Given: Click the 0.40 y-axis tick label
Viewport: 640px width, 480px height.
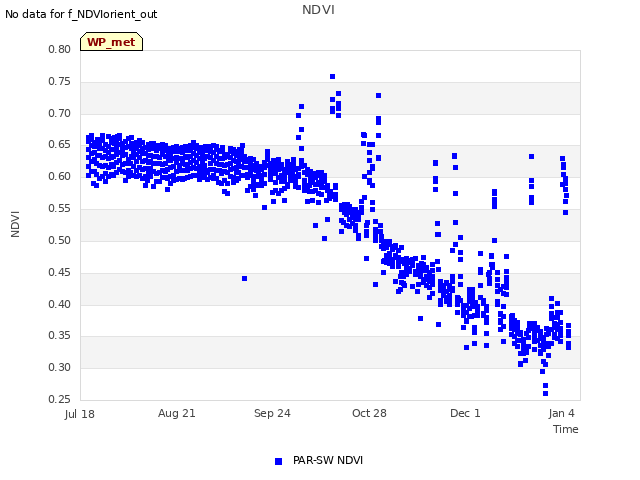Looking at the screenshot, I should (x=60, y=304).
